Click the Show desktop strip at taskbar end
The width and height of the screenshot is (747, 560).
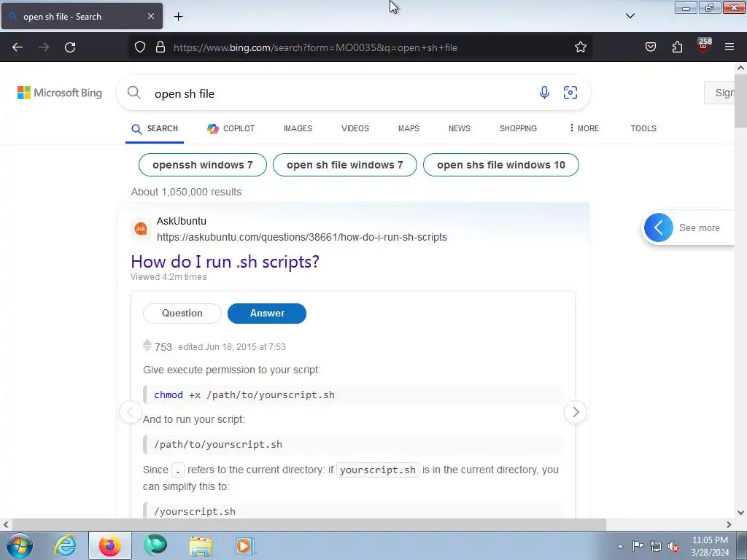pos(742,545)
